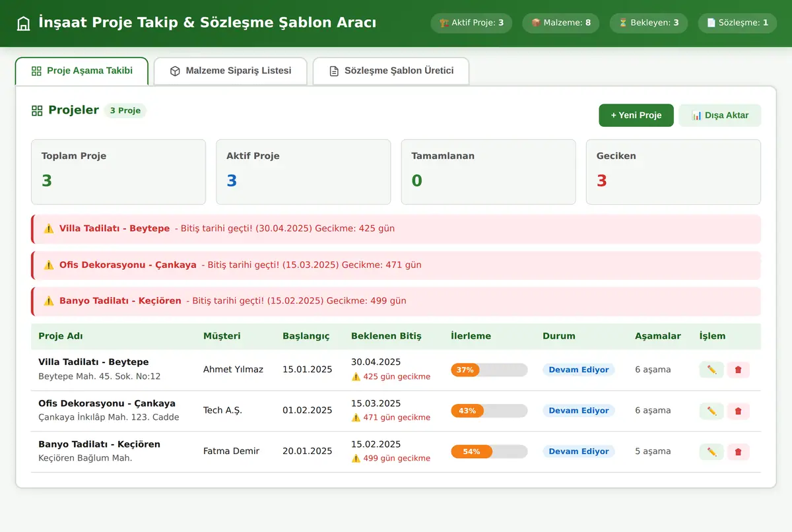Click the Malzeme: 8 header badge
The height and width of the screenshot is (532, 792).
click(x=560, y=23)
